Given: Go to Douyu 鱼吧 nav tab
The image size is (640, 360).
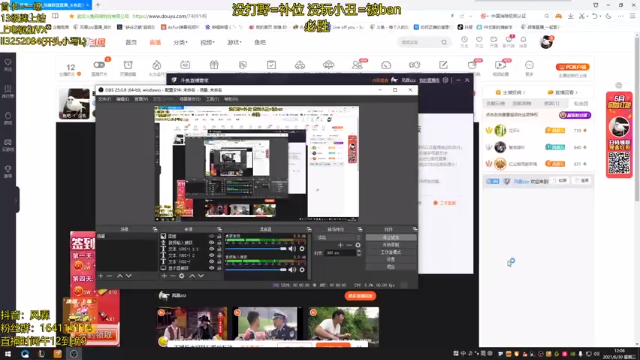Looking at the screenshot, I should click(x=260, y=42).
